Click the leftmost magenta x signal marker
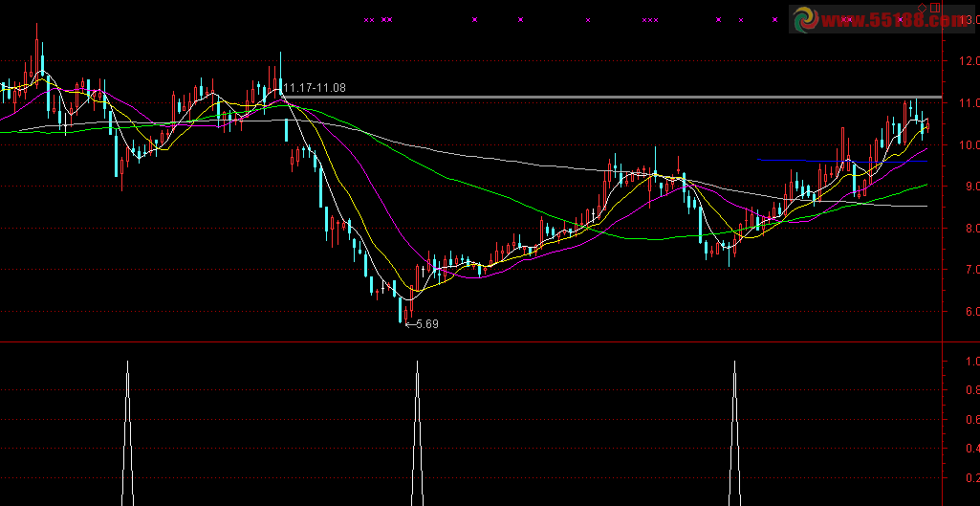Viewport: 980px width, 506px height. [366, 19]
